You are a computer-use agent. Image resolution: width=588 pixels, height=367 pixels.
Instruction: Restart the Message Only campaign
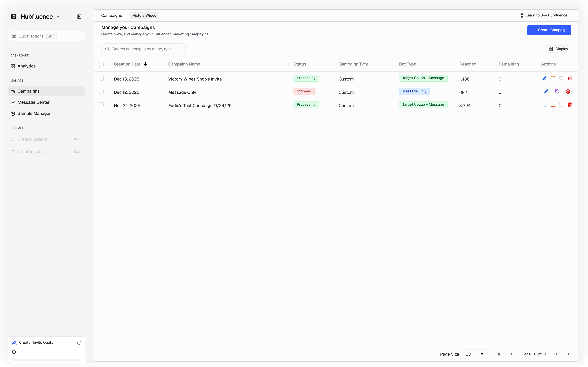(x=557, y=91)
